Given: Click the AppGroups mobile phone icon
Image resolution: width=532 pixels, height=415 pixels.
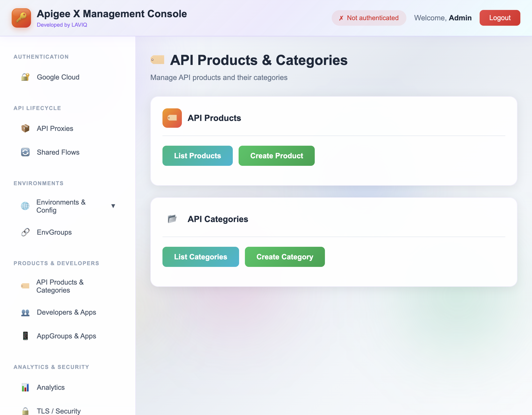Looking at the screenshot, I should click(25, 336).
